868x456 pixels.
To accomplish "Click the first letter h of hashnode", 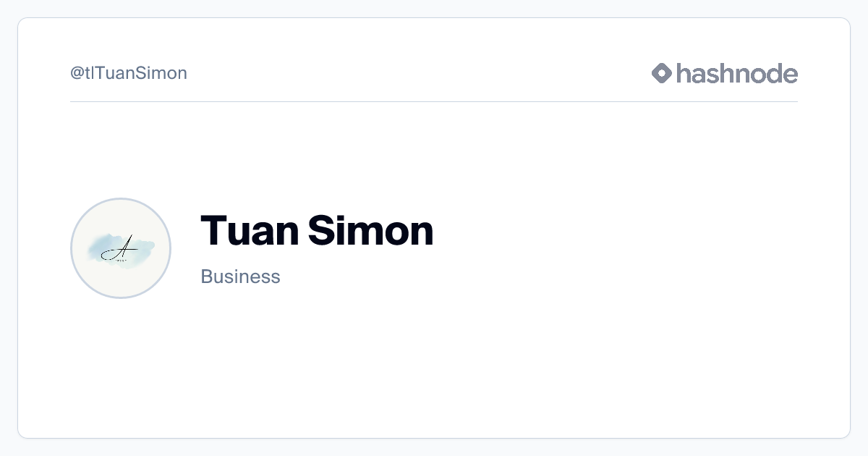I will tap(684, 73).
